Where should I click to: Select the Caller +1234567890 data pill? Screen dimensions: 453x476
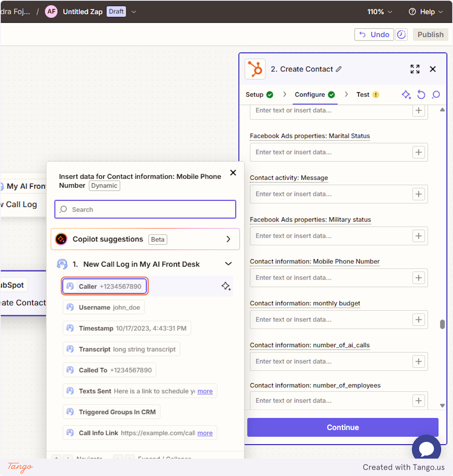pyautogui.click(x=105, y=286)
